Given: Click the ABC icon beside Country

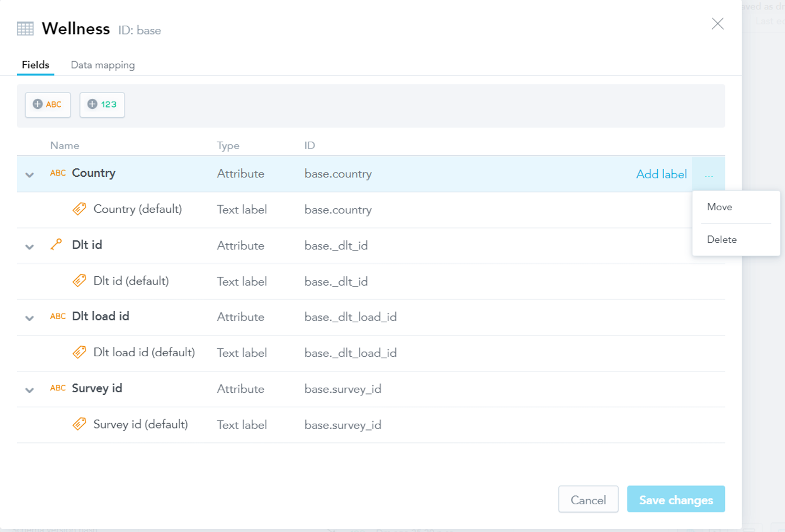Looking at the screenshot, I should coord(58,173).
